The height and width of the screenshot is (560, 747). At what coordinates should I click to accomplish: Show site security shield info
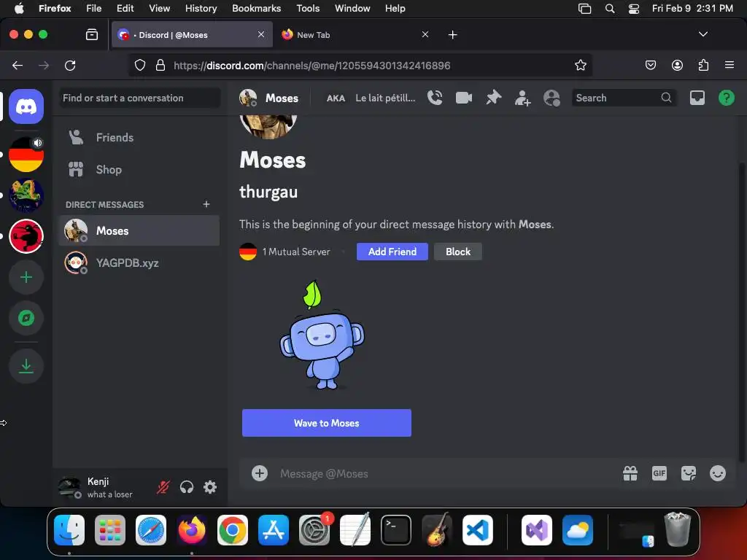(139, 65)
